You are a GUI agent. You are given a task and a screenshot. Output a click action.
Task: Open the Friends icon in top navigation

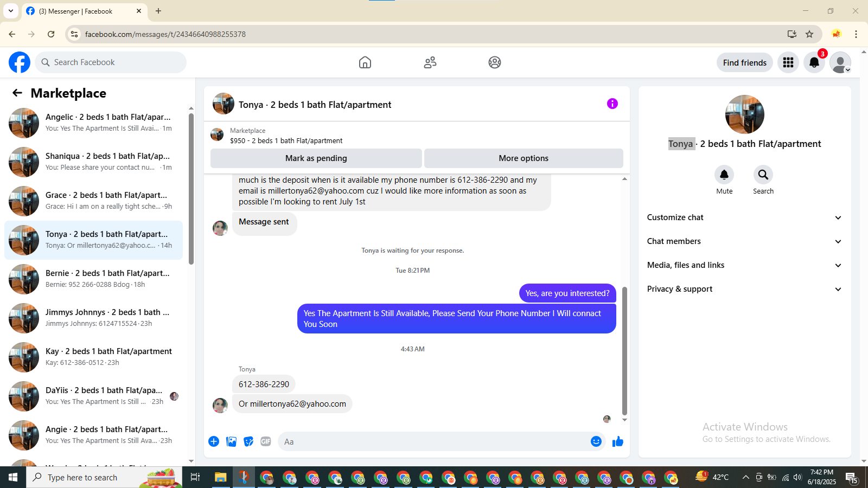point(430,62)
